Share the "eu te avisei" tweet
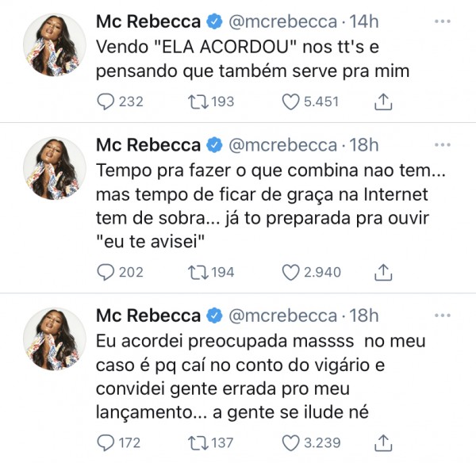476x463 pixels. (382, 272)
